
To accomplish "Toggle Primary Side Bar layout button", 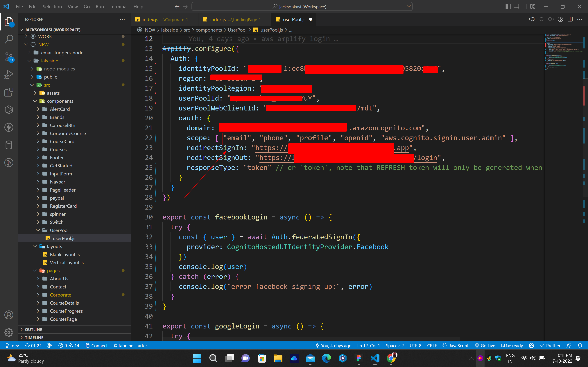I will [508, 7].
